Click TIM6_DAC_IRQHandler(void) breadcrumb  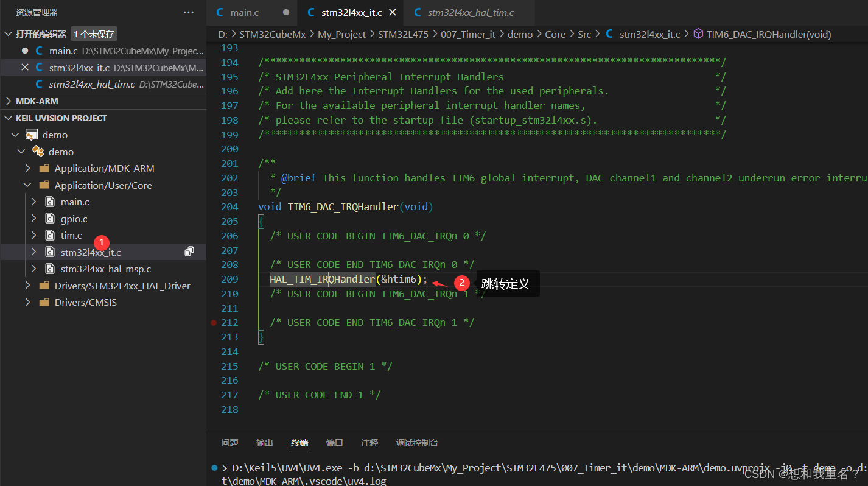coord(769,35)
